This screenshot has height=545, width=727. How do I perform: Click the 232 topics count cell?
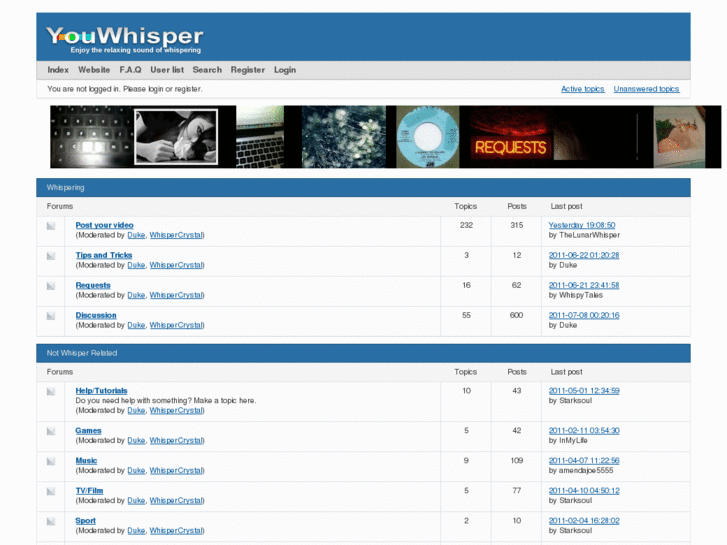tap(466, 225)
